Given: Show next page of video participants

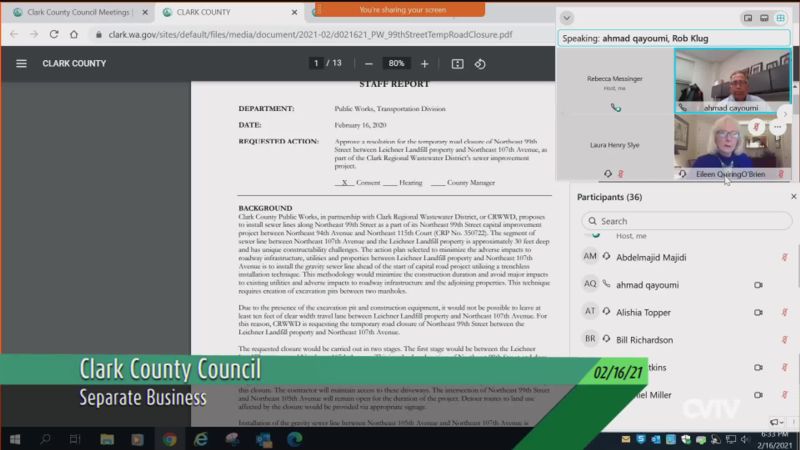Looking at the screenshot, I should point(784,114).
